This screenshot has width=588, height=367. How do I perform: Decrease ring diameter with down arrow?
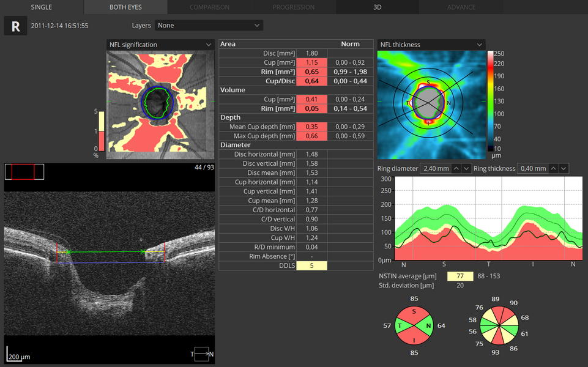[x=466, y=168]
